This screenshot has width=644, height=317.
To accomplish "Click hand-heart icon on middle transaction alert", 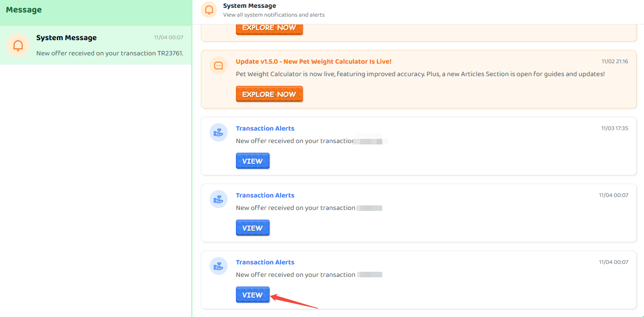I will (x=219, y=199).
